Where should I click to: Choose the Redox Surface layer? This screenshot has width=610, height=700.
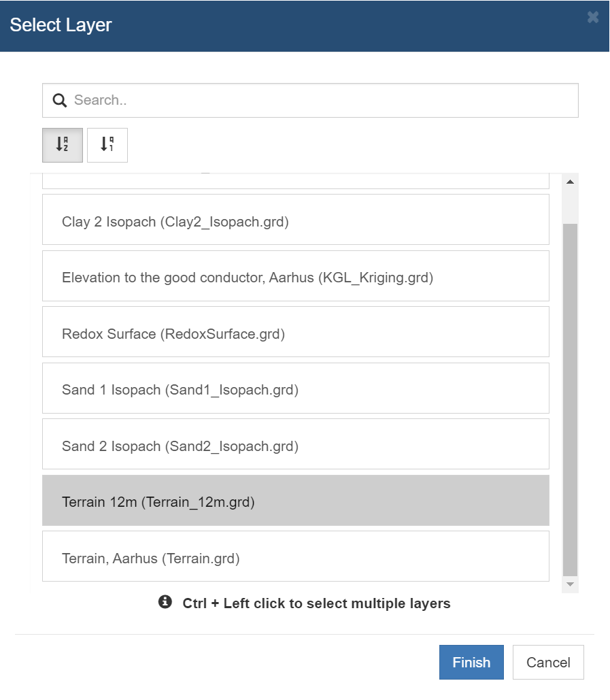[x=295, y=332]
